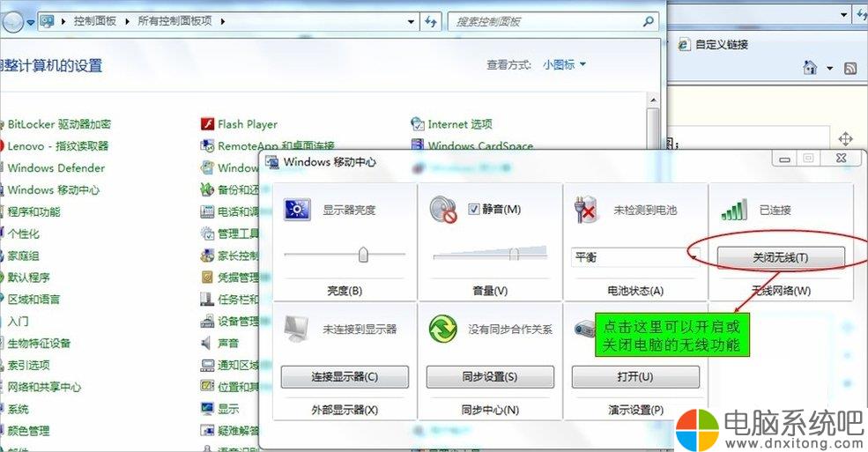This screenshot has width=868, height=452.
Task: Click the computer icon in address bar
Action: [x=48, y=21]
